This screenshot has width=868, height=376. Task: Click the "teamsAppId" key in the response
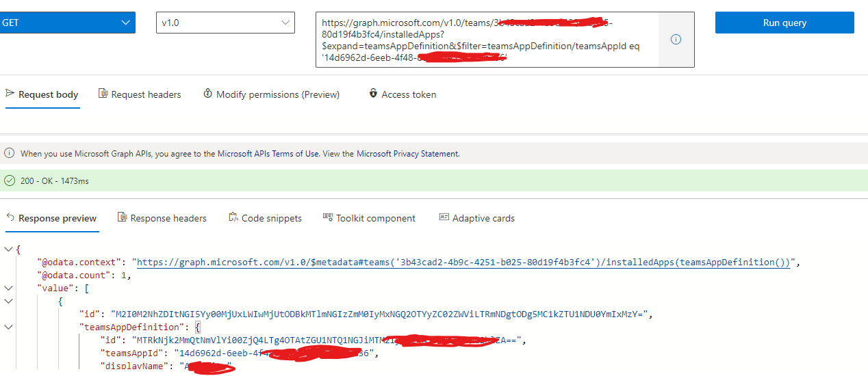(x=135, y=353)
